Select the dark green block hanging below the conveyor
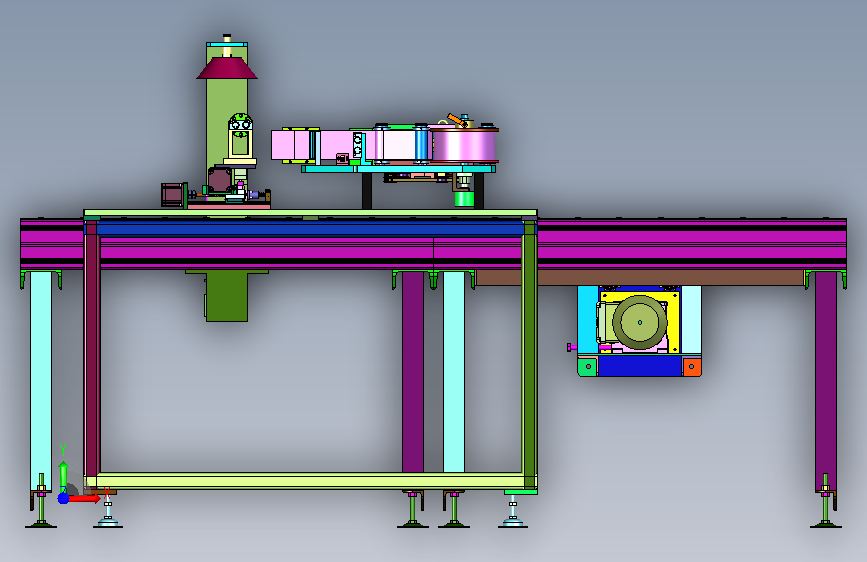 (x=227, y=296)
